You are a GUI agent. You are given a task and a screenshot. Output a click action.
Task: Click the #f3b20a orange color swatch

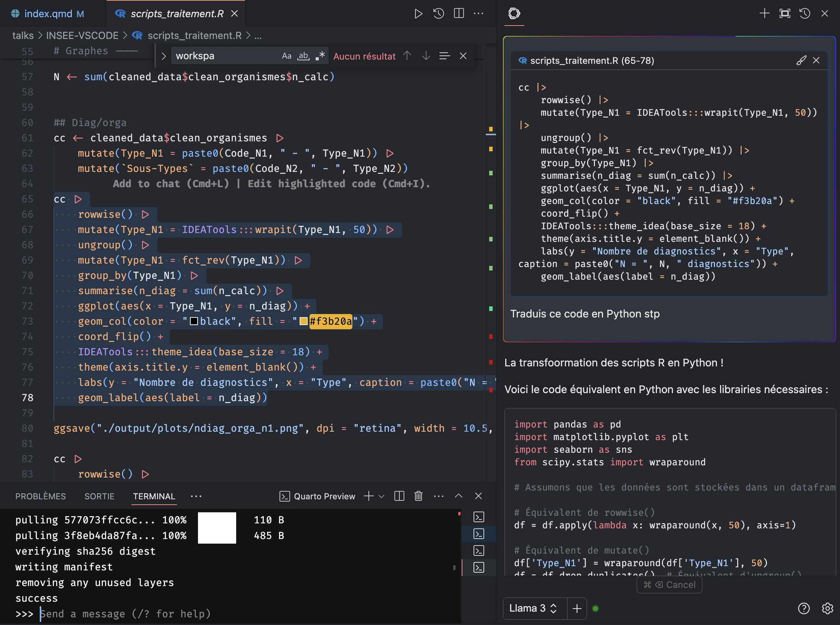(304, 321)
